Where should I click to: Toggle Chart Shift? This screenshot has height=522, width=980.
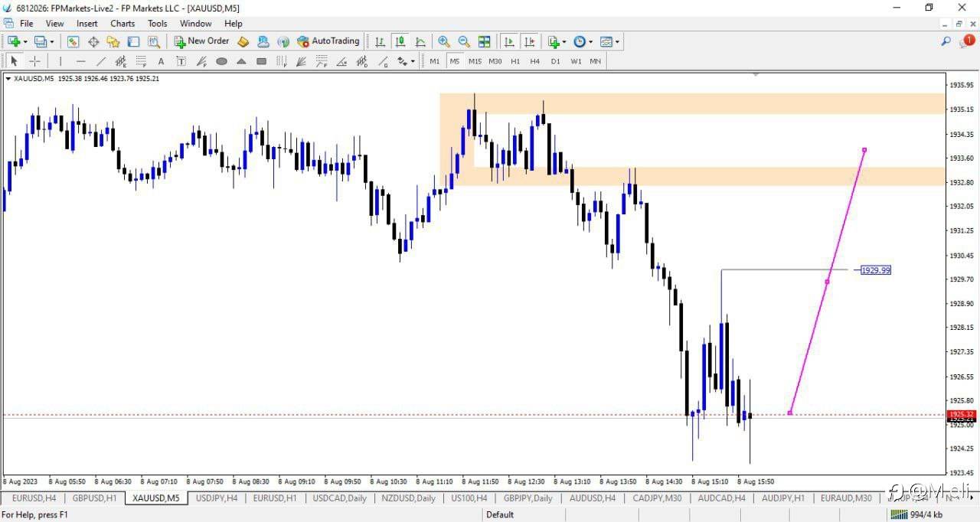tap(528, 41)
